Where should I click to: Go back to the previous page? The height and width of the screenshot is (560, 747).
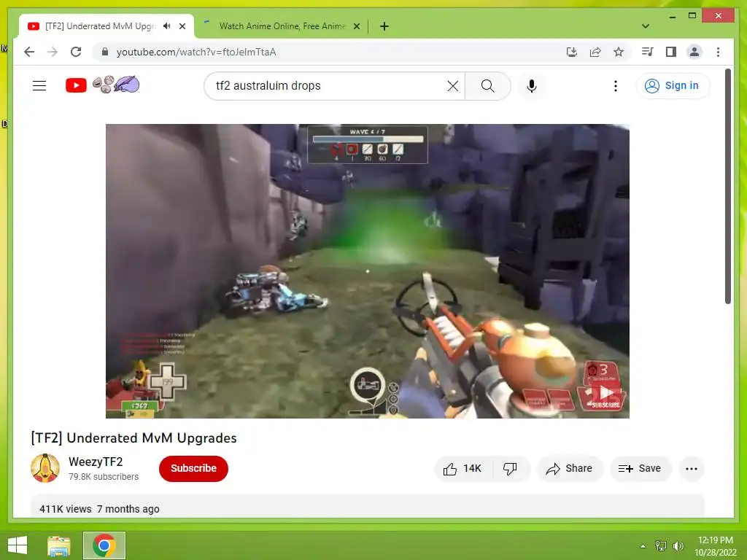[x=29, y=52]
